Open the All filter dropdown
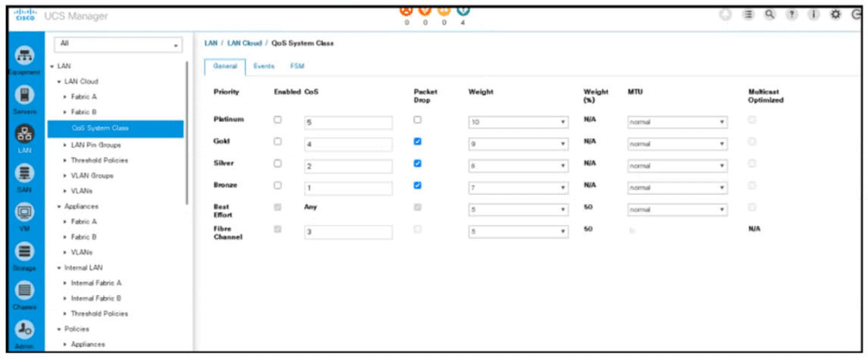The image size is (868, 359). pyautogui.click(x=116, y=45)
